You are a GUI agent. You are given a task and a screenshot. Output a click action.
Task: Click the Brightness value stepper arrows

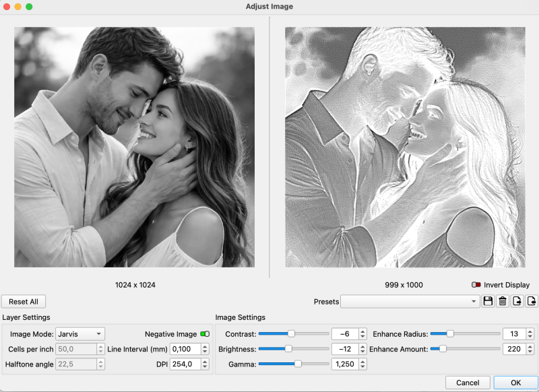click(362, 349)
